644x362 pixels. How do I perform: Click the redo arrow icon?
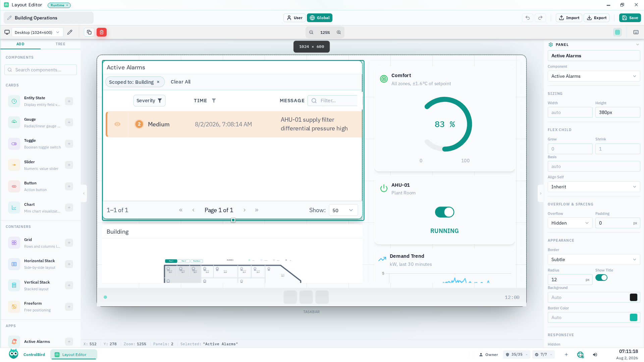540,18
